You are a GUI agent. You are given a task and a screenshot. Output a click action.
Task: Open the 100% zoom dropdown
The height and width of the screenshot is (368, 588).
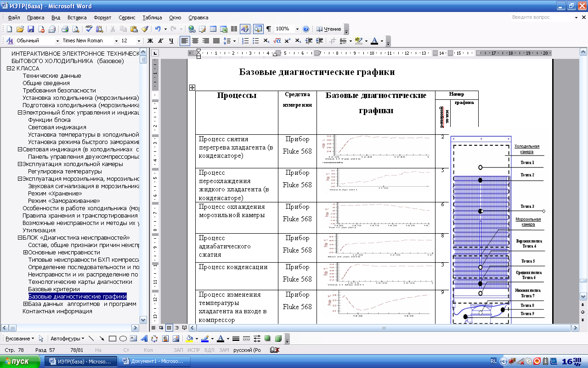pyautogui.click(x=297, y=29)
